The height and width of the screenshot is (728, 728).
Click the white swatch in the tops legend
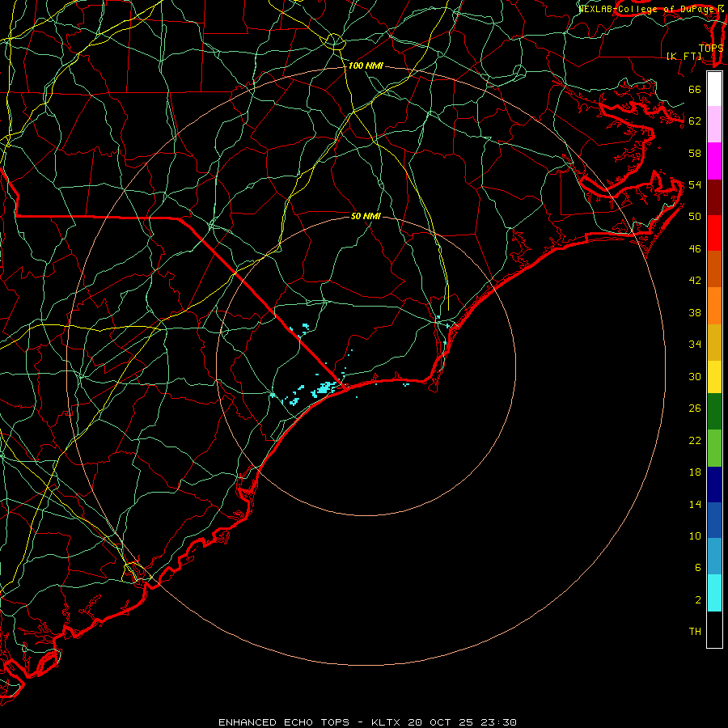714,89
